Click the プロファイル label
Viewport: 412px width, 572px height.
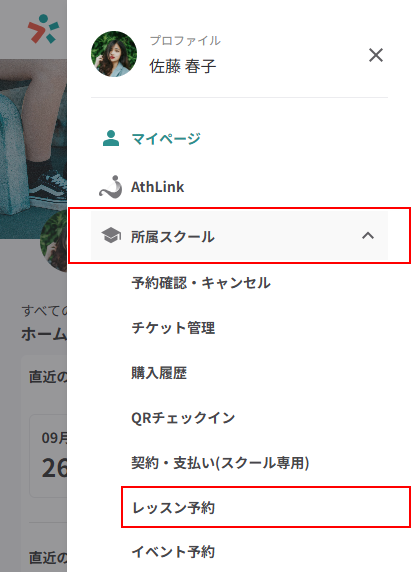click(x=185, y=40)
